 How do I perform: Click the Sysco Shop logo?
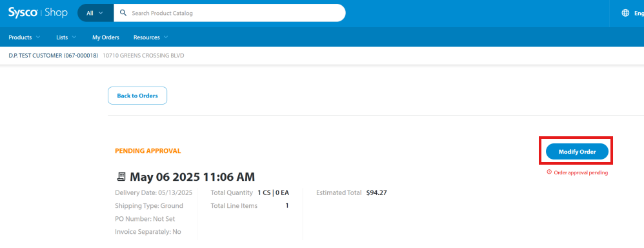(38, 13)
